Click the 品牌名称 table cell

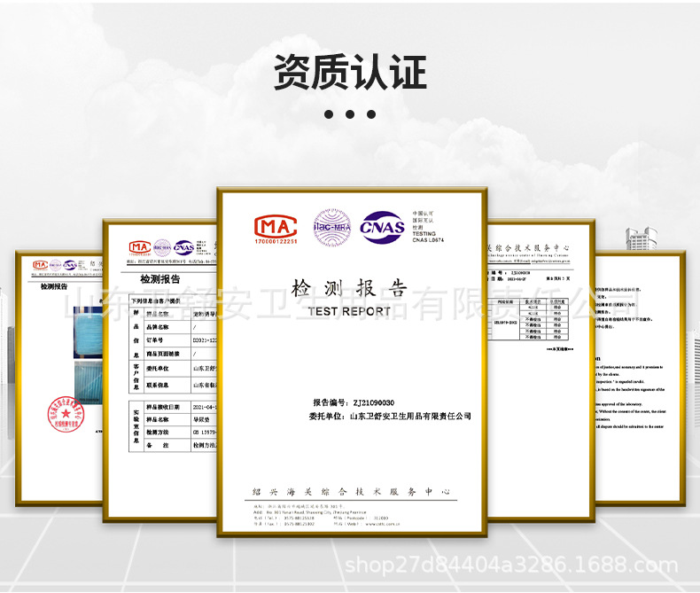167,327
